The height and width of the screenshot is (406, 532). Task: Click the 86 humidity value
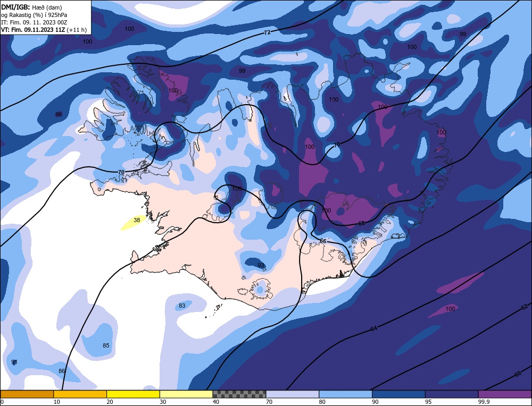pyautogui.click(x=61, y=371)
